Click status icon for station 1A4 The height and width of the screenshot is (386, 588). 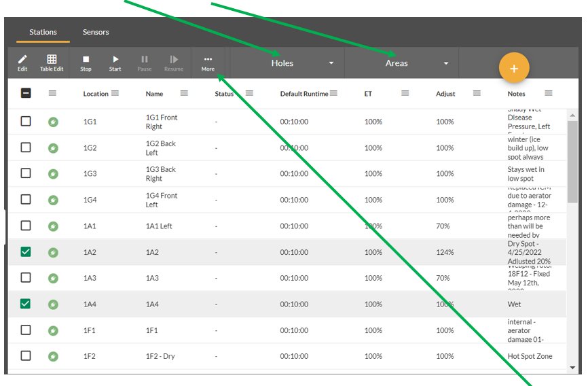pos(53,304)
